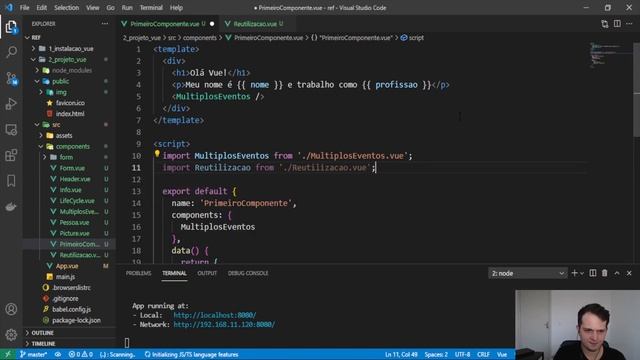Click the errors and warnings counter
640x360 pixels.
(80, 354)
